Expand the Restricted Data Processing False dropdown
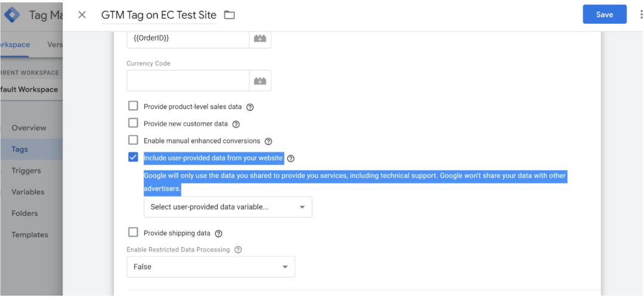 click(x=210, y=266)
